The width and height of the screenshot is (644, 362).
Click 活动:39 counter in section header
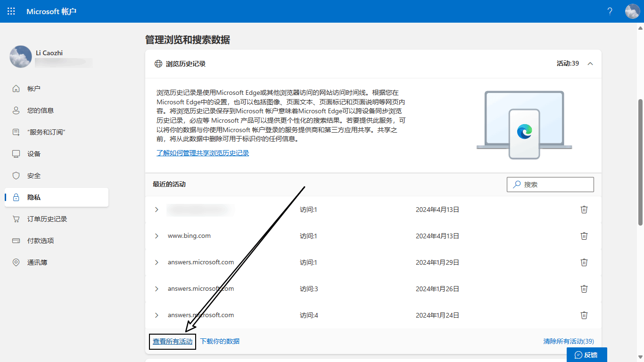(x=568, y=63)
